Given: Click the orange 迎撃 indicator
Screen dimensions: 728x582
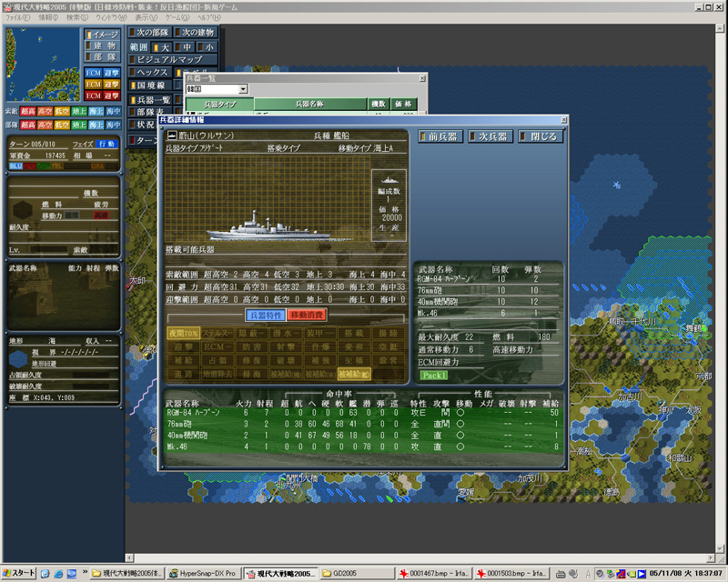Looking at the screenshot, I should tap(112, 84).
